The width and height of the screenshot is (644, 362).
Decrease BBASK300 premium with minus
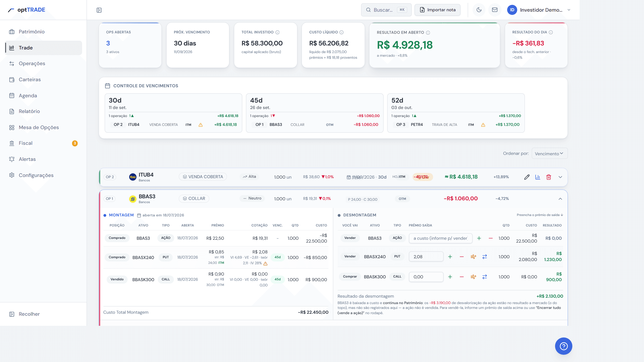461,277
